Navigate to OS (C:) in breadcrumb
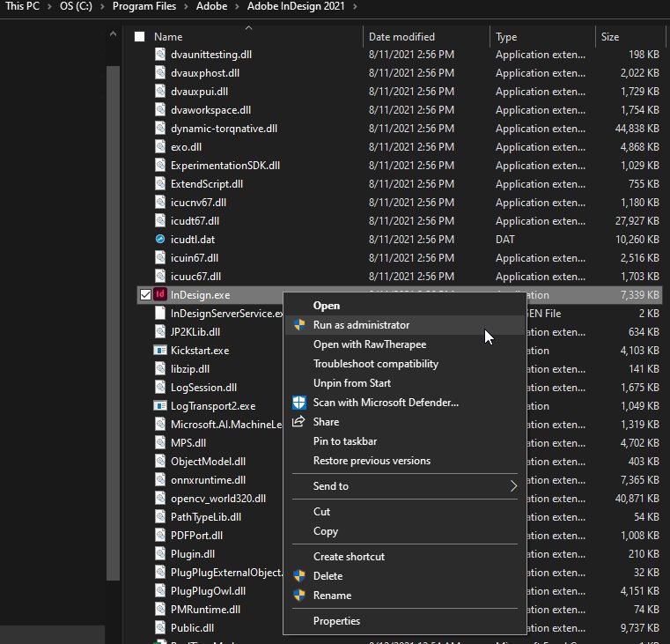670x644 pixels. point(76,6)
